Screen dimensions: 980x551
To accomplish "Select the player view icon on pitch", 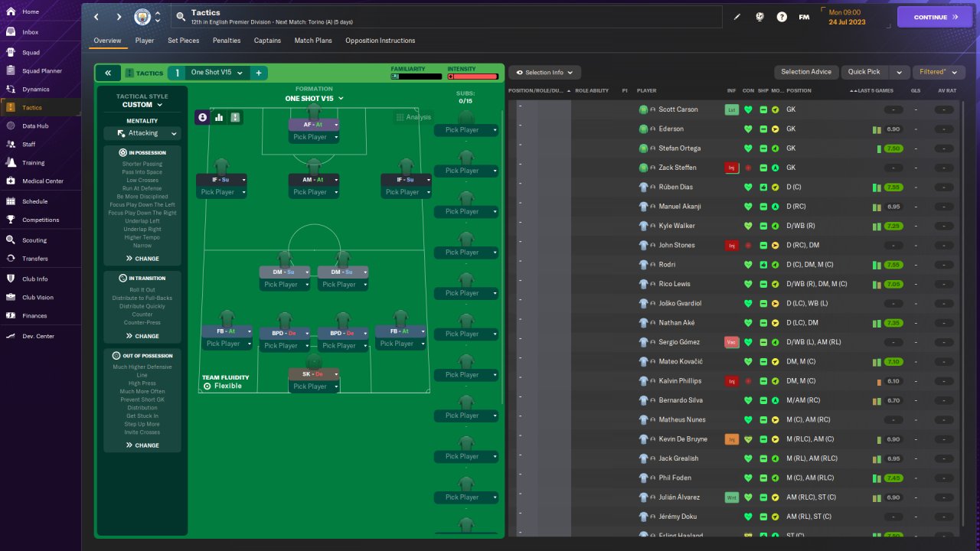I will pyautogui.click(x=203, y=117).
